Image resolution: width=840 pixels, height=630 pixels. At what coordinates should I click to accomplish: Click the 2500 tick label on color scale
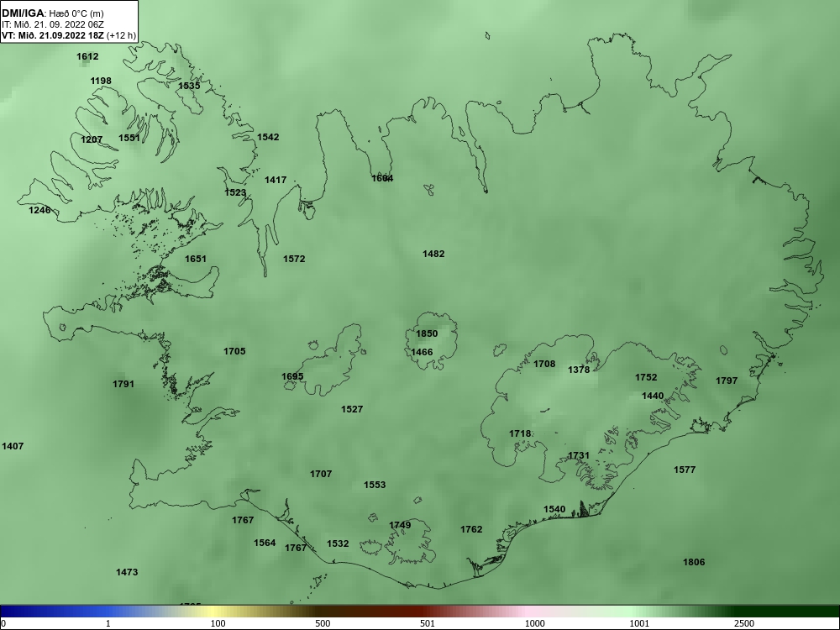pos(744,623)
